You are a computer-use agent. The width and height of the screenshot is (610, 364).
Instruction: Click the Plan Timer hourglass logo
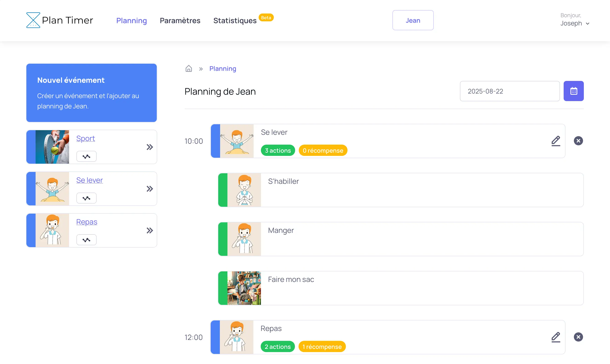(34, 20)
